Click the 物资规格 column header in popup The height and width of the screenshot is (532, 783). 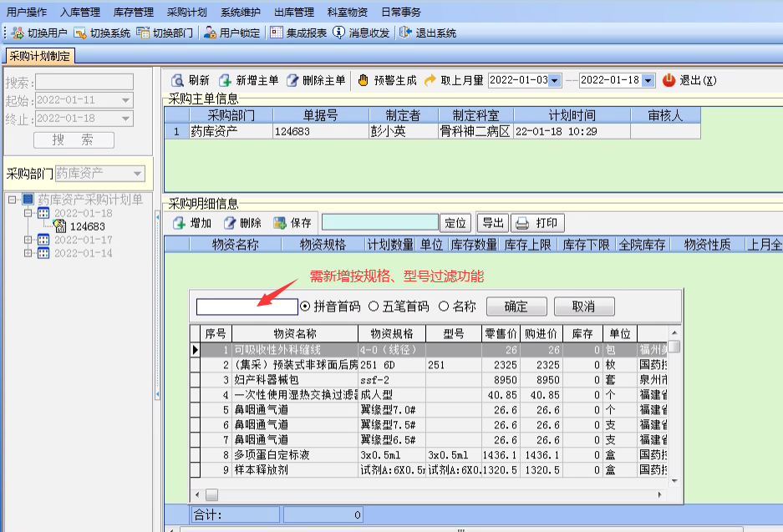tap(392, 334)
